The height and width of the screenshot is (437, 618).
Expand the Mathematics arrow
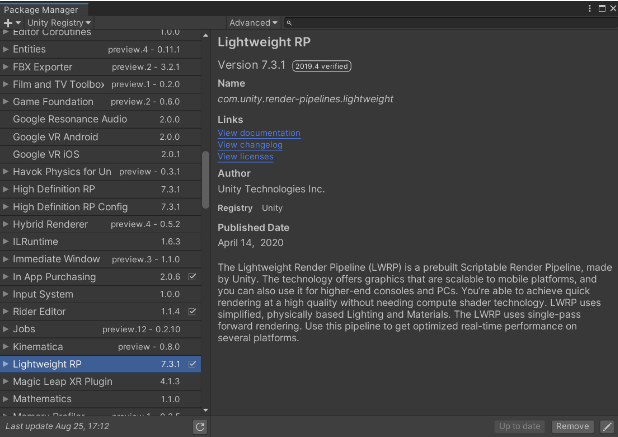click(6, 399)
